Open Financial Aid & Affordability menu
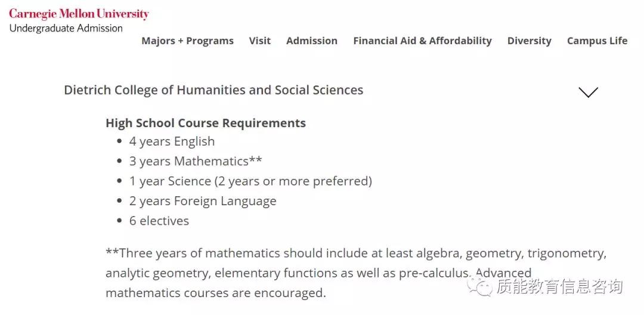This screenshot has height=315, width=644. pyautogui.click(x=422, y=41)
